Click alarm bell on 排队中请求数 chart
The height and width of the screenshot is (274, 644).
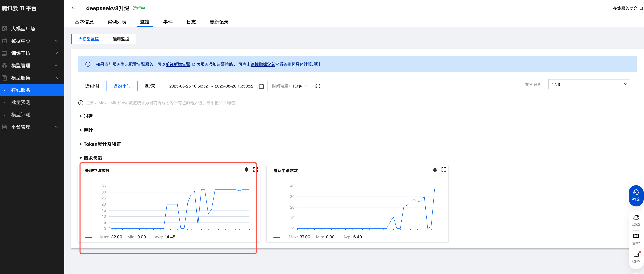[435, 170]
